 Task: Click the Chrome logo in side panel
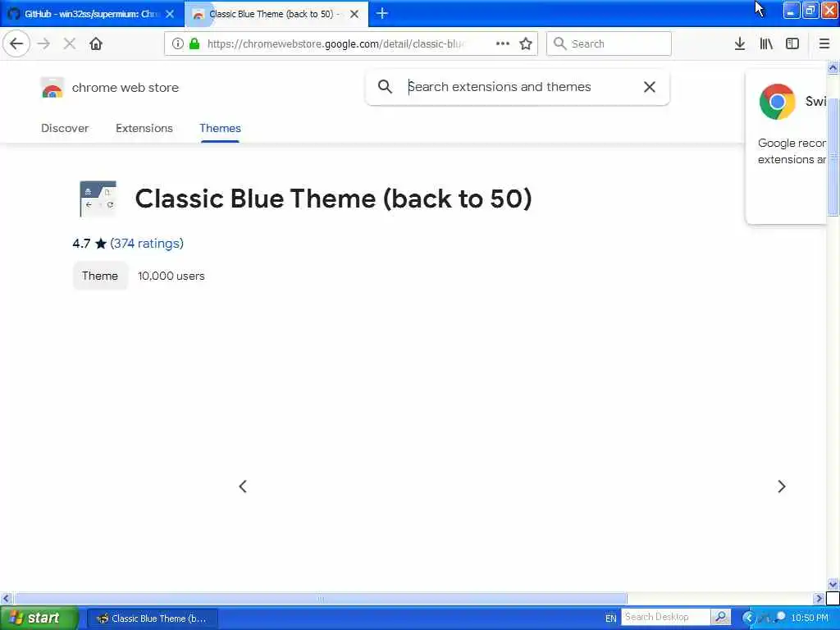point(777,101)
